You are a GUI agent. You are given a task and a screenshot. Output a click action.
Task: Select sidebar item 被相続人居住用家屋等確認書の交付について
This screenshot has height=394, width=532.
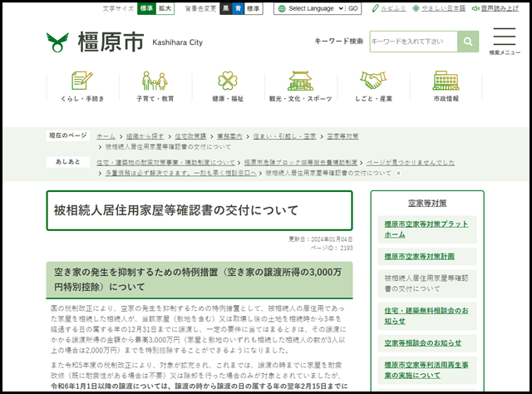pos(426,283)
